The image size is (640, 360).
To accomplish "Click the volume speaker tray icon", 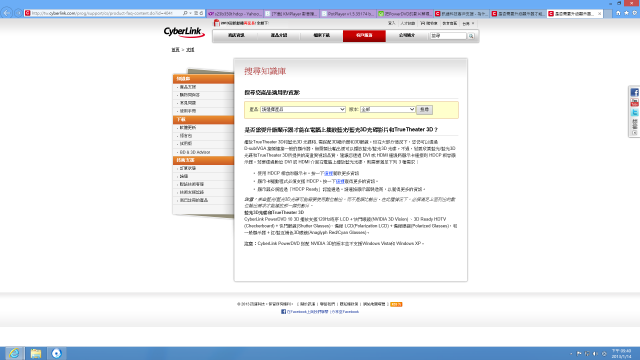I will click(x=595, y=354).
